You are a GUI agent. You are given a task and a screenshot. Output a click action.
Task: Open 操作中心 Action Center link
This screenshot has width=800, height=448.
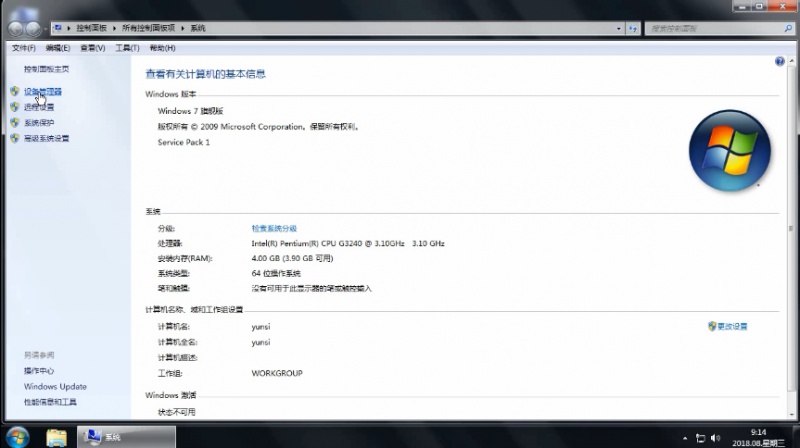(39, 371)
